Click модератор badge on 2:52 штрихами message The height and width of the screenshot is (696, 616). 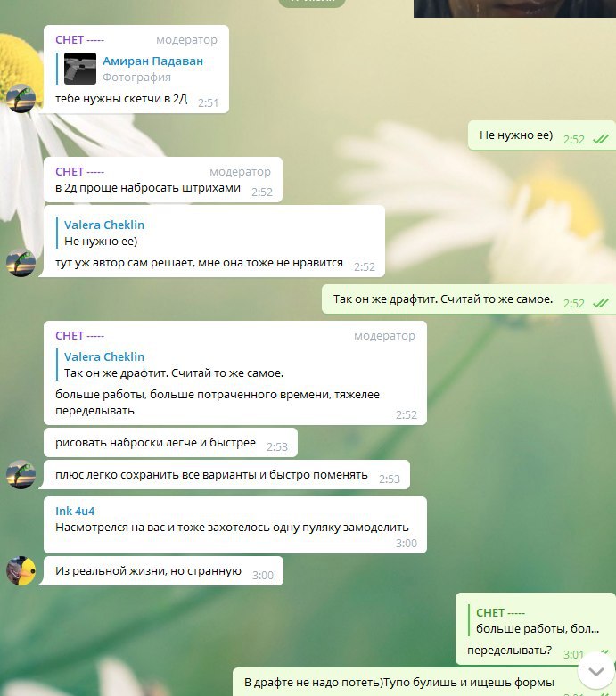240,171
